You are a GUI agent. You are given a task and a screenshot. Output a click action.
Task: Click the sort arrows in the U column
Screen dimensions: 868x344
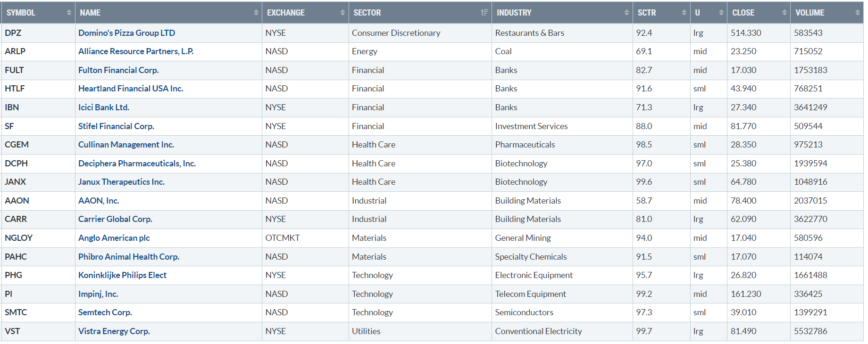click(x=721, y=13)
